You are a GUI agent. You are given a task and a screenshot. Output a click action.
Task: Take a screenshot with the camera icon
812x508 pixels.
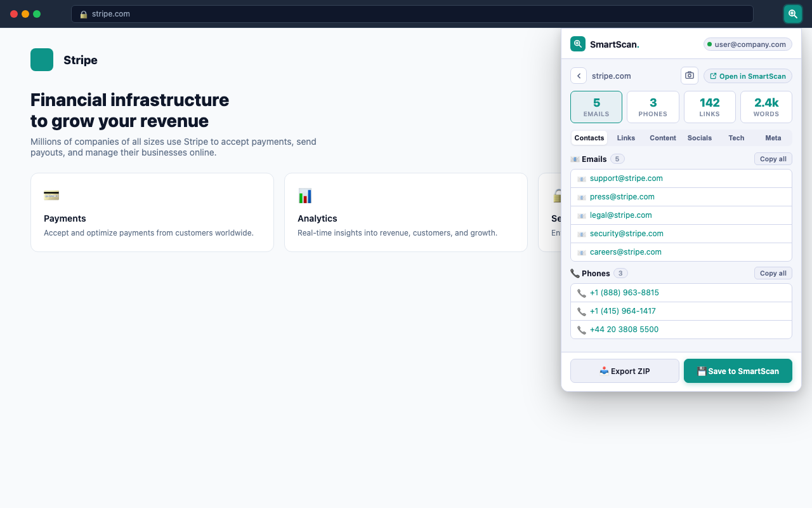coord(690,76)
